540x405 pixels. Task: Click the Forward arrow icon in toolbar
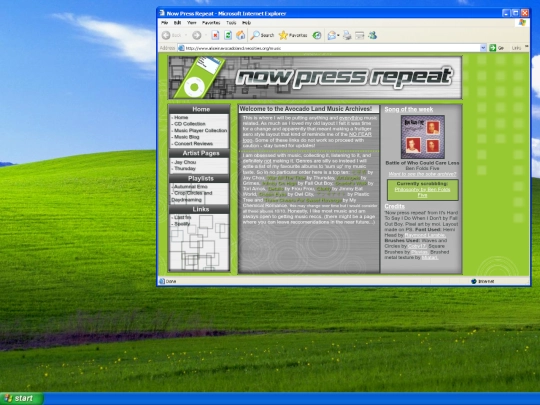pyautogui.click(x=197, y=35)
